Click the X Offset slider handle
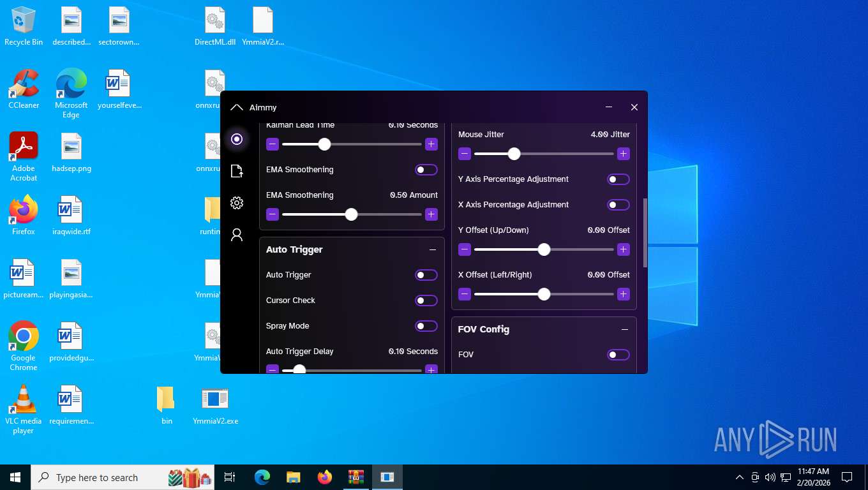 (x=544, y=294)
